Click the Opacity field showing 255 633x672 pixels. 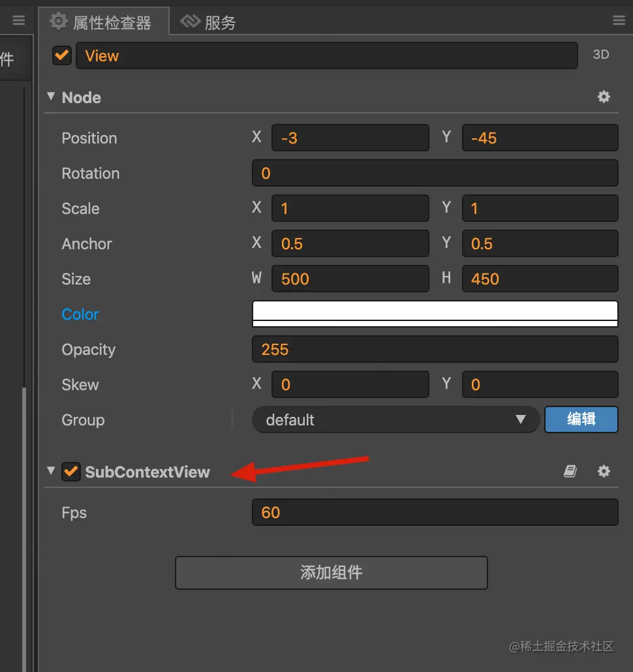point(435,349)
